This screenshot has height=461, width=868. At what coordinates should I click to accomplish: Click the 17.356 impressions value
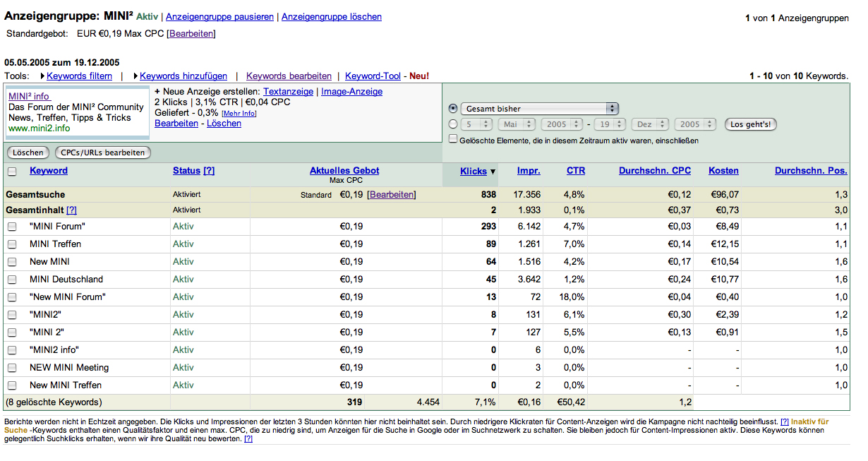coord(527,195)
